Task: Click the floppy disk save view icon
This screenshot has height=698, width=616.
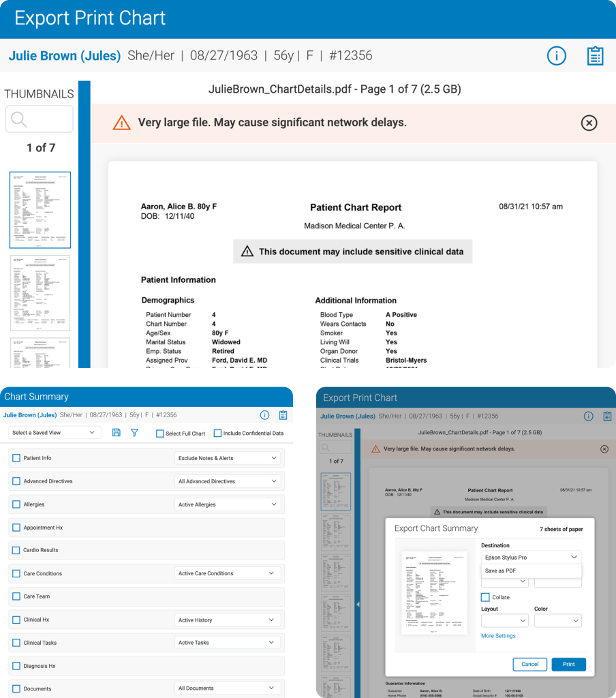Action: pos(117,433)
